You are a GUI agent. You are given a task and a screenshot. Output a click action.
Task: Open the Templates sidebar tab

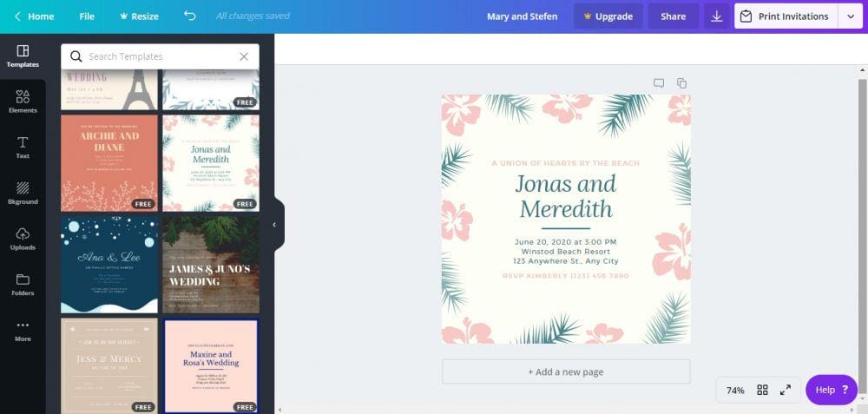pyautogui.click(x=23, y=56)
